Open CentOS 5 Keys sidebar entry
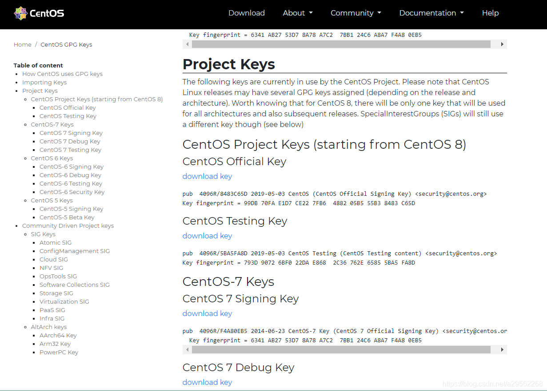Image resolution: width=547 pixels, height=392 pixels. click(52, 201)
